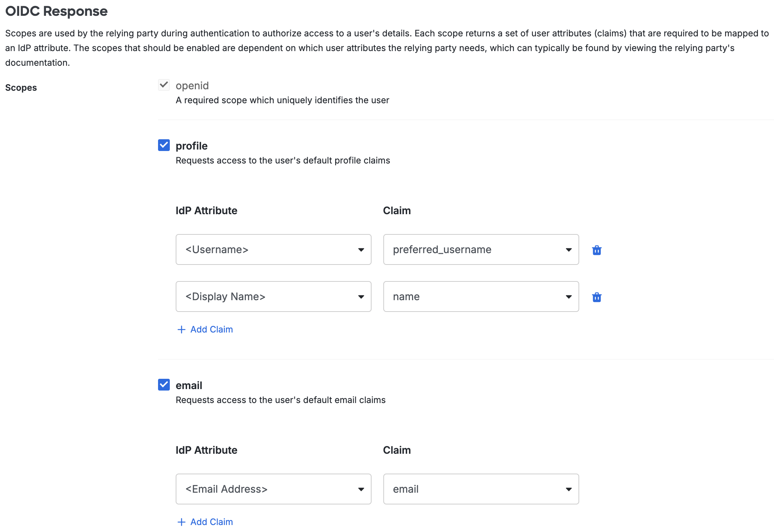Viewport: 774px width, 532px height.
Task: Click the 'openid' scope label
Action: tap(192, 86)
